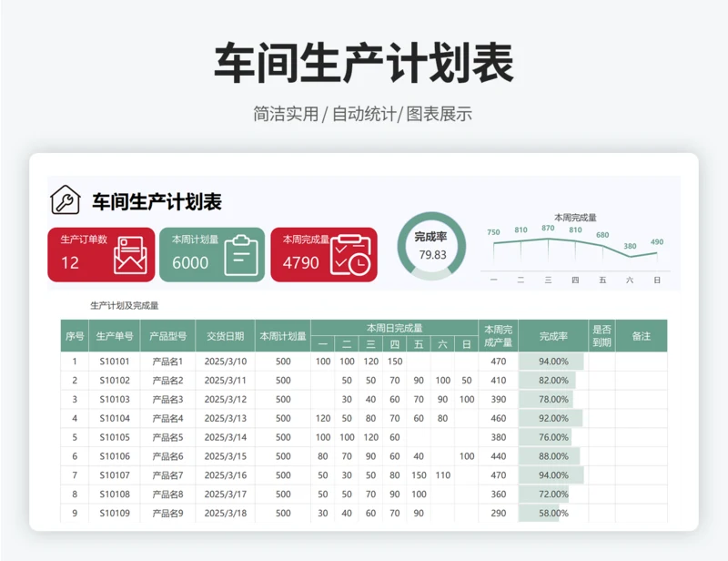Click the 生产单号 column header
Screen dimensions: 728x561
(x=115, y=335)
